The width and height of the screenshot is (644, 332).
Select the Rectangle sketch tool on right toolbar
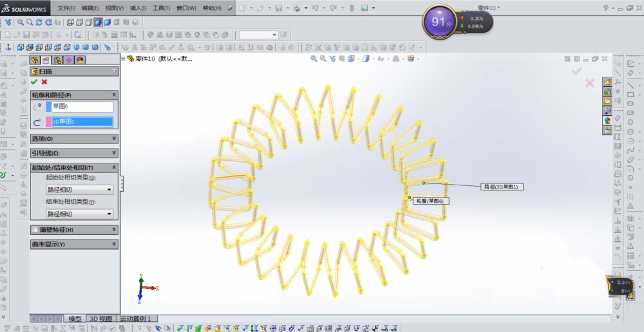click(630, 95)
